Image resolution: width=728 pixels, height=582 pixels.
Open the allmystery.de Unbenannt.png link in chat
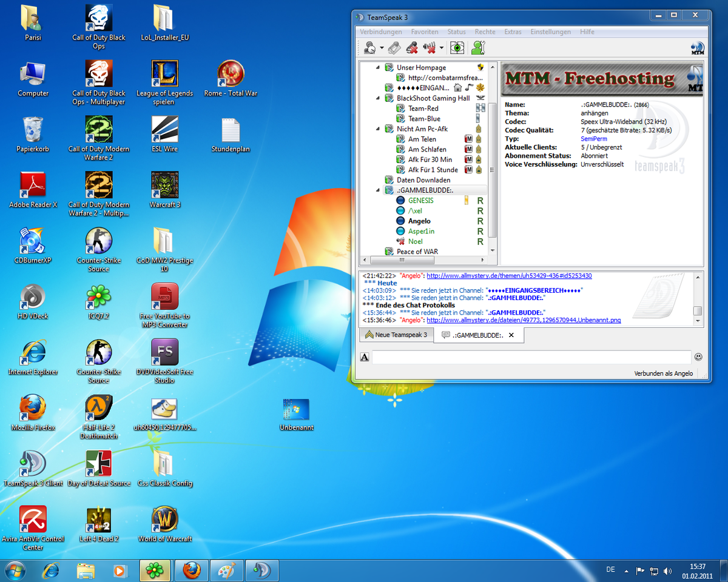pyautogui.click(x=524, y=319)
